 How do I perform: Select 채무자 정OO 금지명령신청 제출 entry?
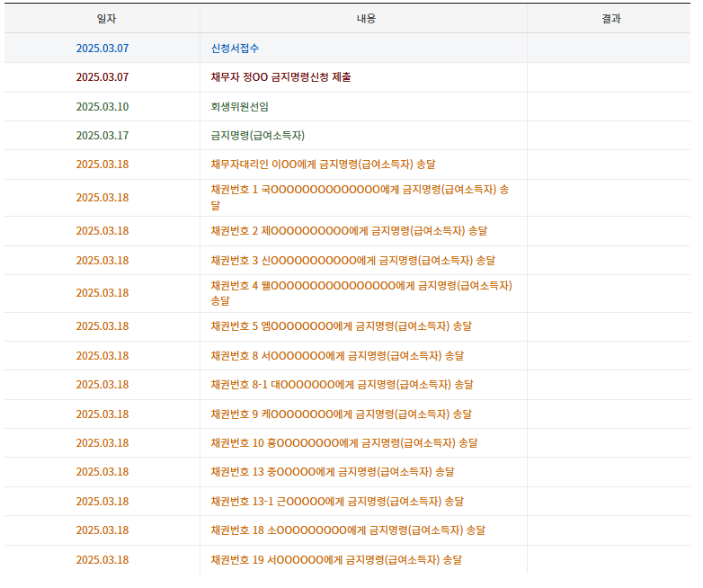point(280,77)
